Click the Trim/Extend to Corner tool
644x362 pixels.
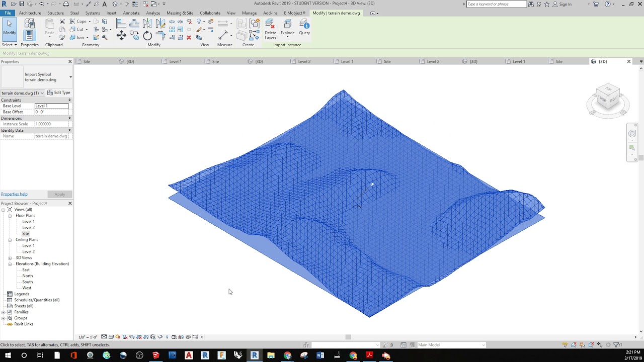160,35
